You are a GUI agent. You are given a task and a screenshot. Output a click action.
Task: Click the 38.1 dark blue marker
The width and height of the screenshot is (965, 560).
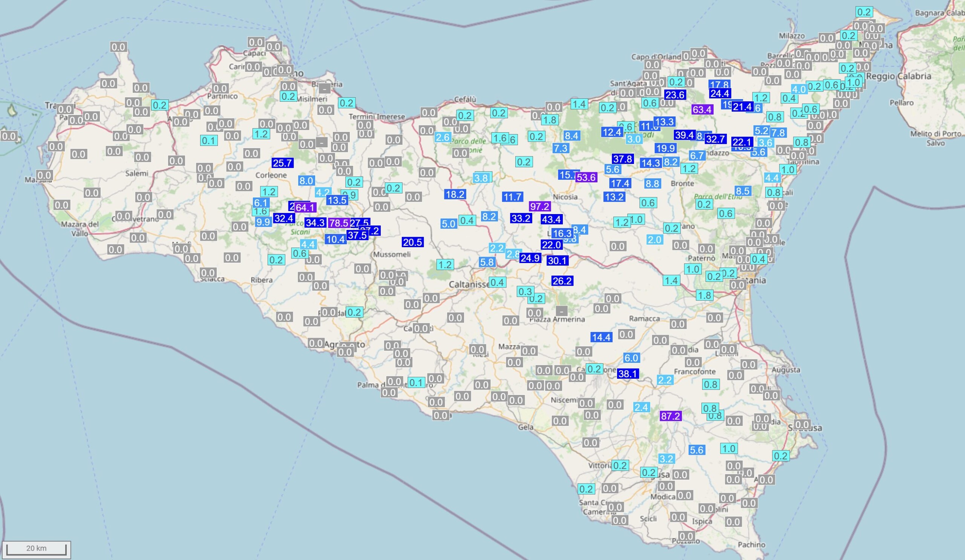[628, 373]
